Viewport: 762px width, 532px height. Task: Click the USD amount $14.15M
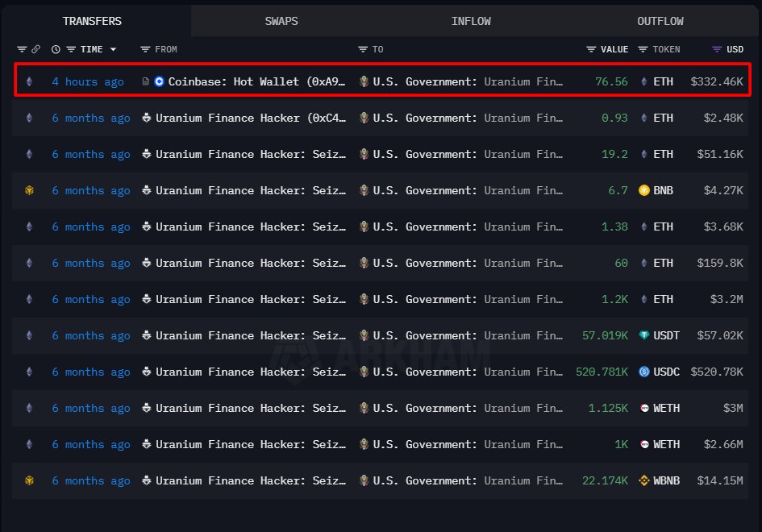(x=720, y=481)
